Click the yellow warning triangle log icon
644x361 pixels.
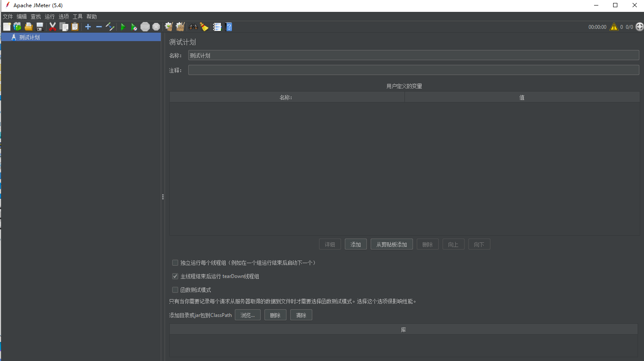pos(614,27)
